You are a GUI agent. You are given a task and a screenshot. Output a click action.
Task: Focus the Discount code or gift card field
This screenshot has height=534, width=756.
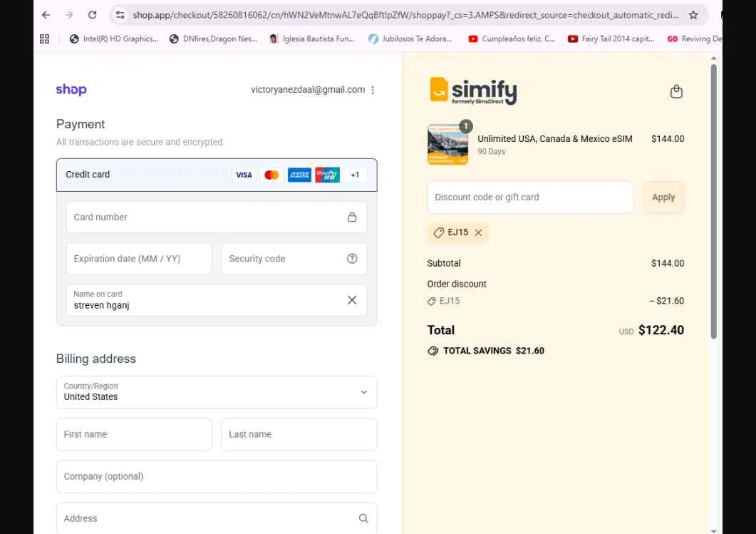(x=530, y=197)
